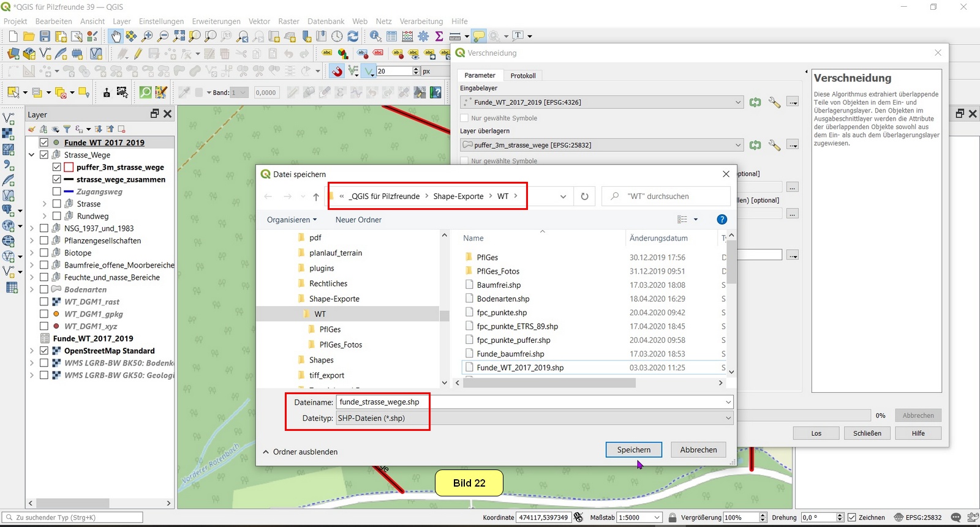Image resolution: width=980 pixels, height=527 pixels.
Task: Click the Save Project disk icon
Action: click(45, 37)
